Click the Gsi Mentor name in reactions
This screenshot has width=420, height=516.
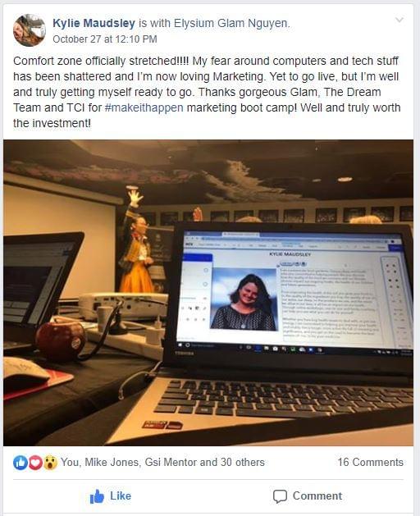point(171,463)
